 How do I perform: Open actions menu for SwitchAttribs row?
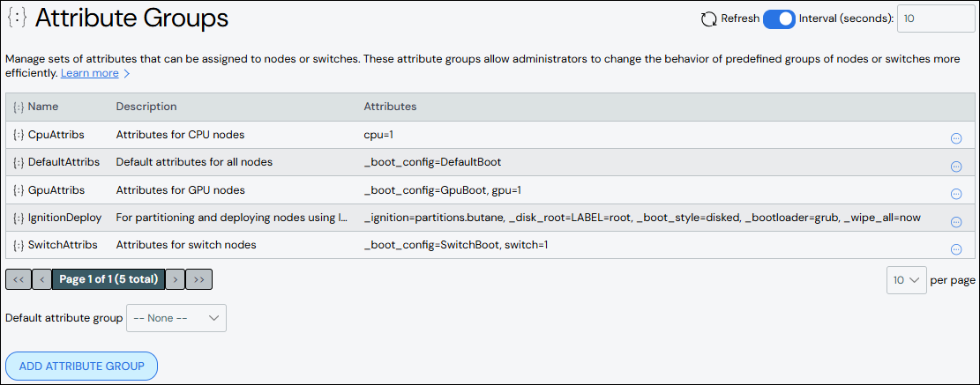(955, 249)
